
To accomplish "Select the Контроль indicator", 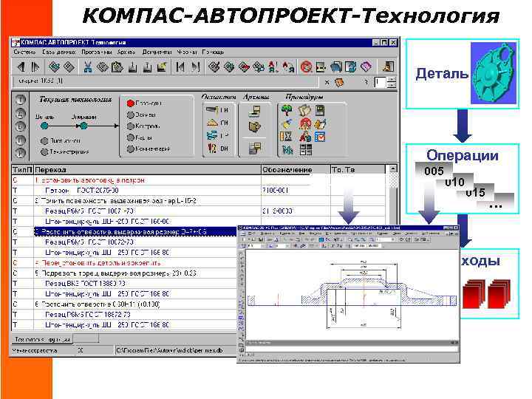I will pos(131,126).
